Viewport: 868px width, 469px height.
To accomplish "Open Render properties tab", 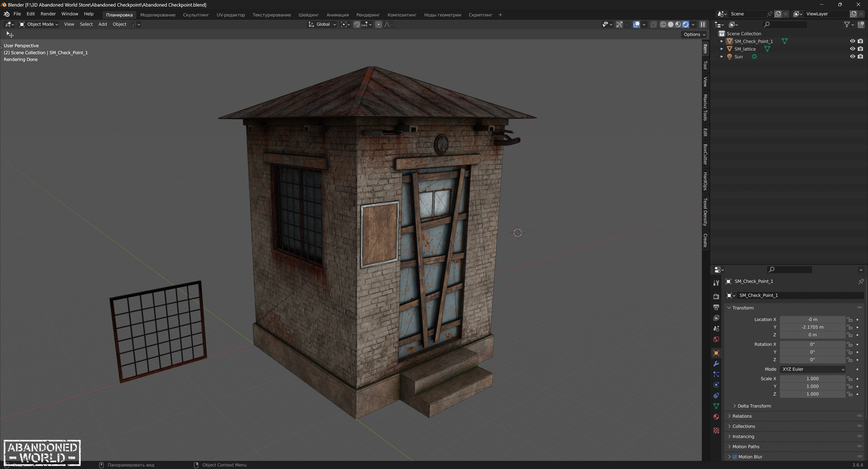I will point(716,297).
